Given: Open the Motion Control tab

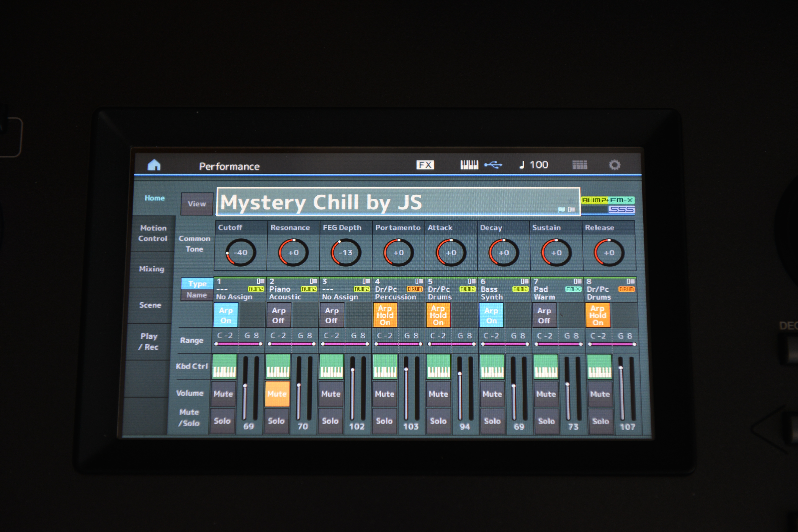Looking at the screenshot, I should 153,233.
